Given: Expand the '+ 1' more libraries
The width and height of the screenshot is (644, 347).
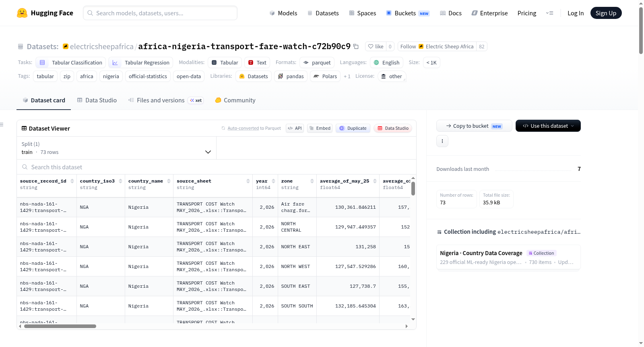Looking at the screenshot, I should click(x=347, y=76).
